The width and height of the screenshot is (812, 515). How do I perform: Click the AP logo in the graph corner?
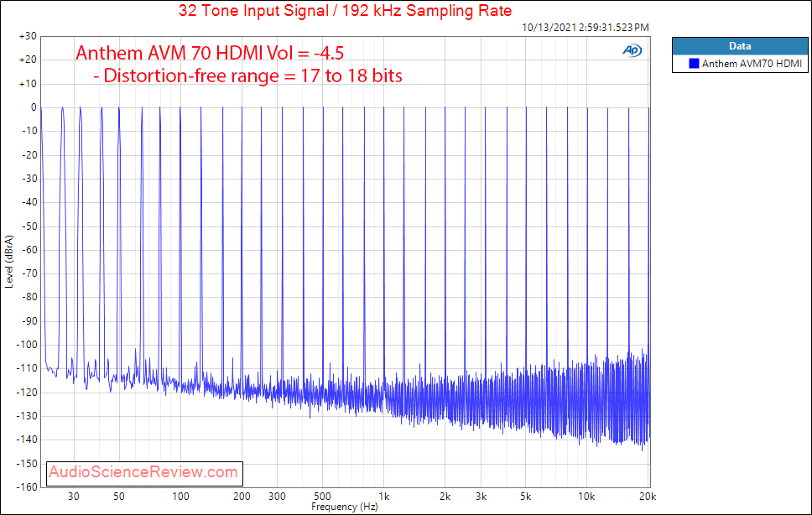pos(632,50)
